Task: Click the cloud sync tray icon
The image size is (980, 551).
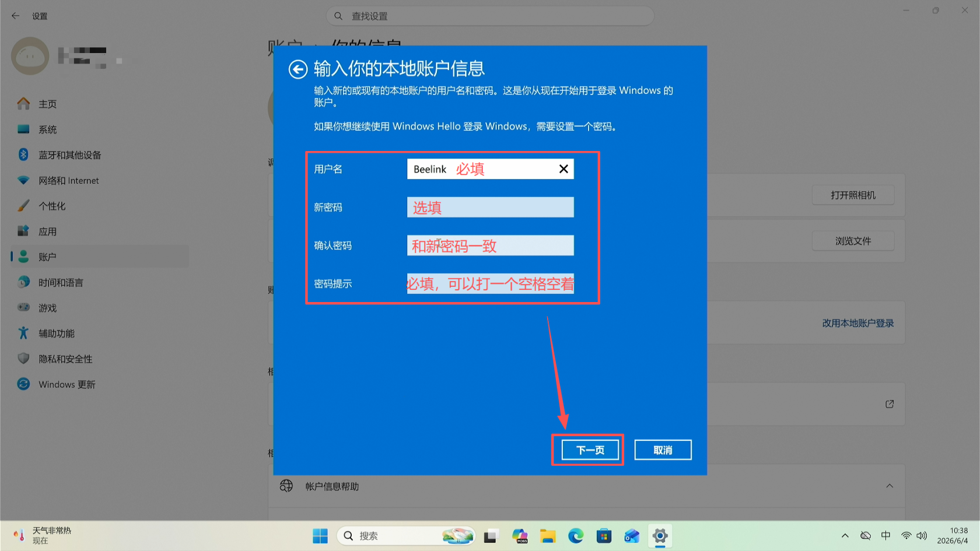Action: click(866, 536)
